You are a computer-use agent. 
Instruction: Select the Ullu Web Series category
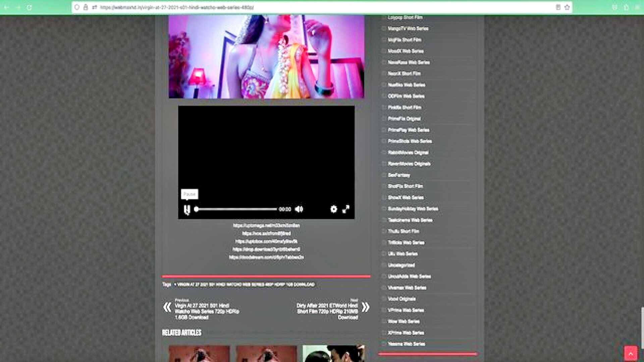point(402,254)
